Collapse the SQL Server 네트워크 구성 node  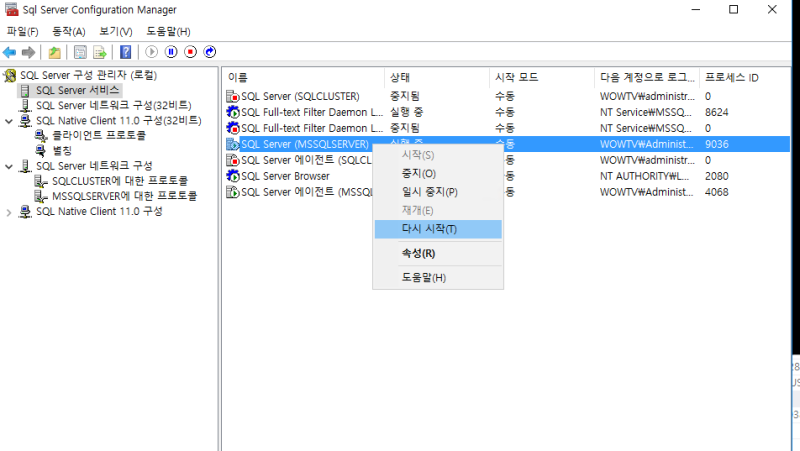tap(9, 166)
